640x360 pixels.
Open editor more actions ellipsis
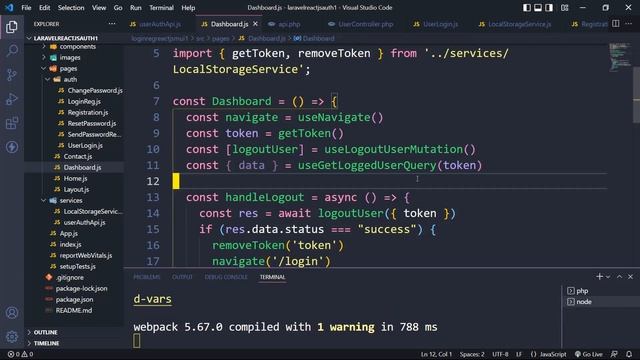[x=628, y=24]
